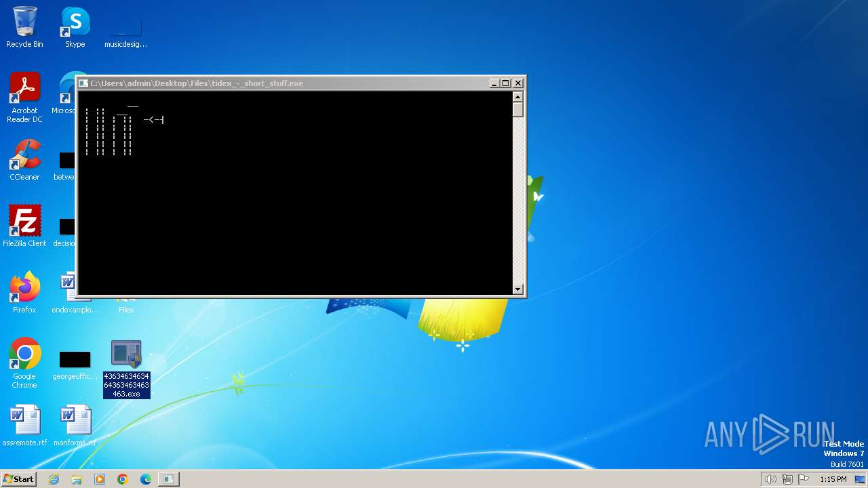Click the console scrollbar down arrow
The height and width of the screenshot is (488, 868).
518,289
